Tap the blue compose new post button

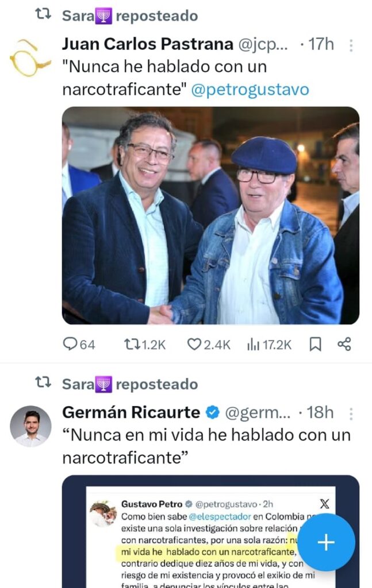(326, 542)
